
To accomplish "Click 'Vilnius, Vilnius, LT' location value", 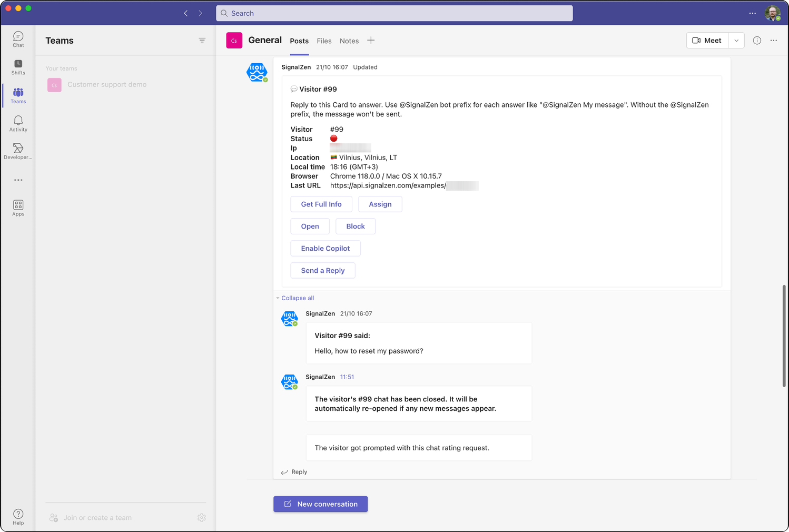I will [368, 157].
